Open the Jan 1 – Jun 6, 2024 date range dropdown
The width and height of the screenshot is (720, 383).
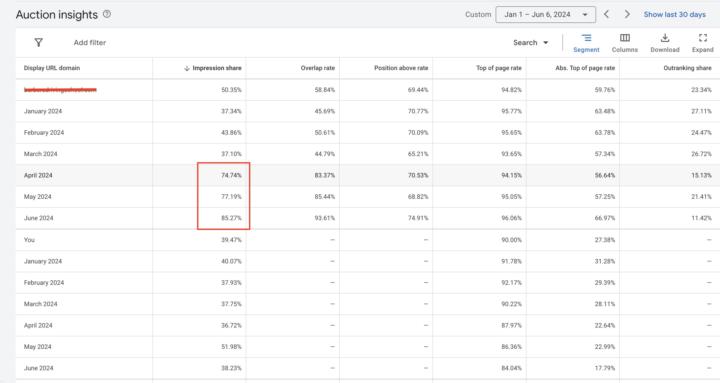click(546, 14)
